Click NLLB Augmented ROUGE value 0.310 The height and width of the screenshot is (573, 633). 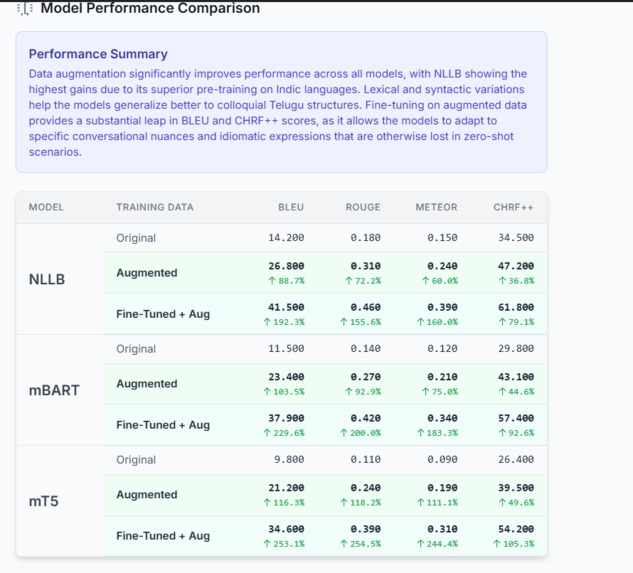pyautogui.click(x=365, y=266)
